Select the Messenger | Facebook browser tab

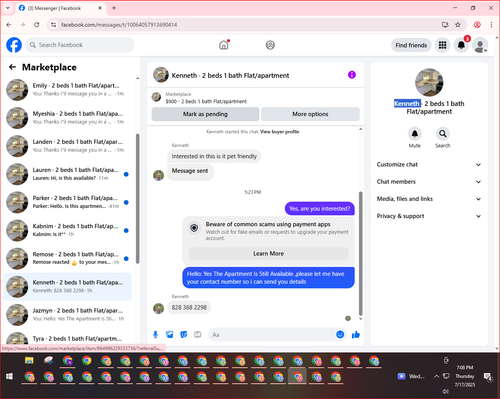click(60, 8)
